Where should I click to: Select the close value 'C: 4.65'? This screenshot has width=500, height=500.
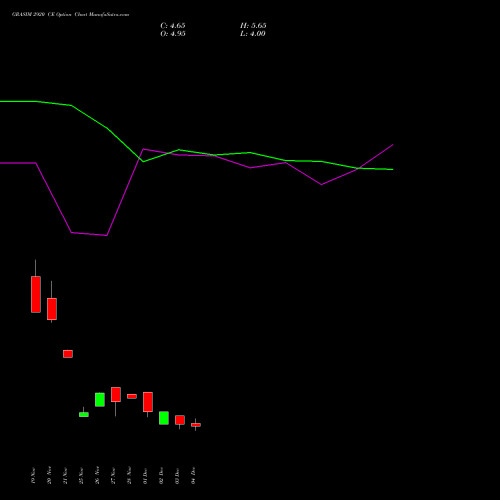click(x=173, y=26)
